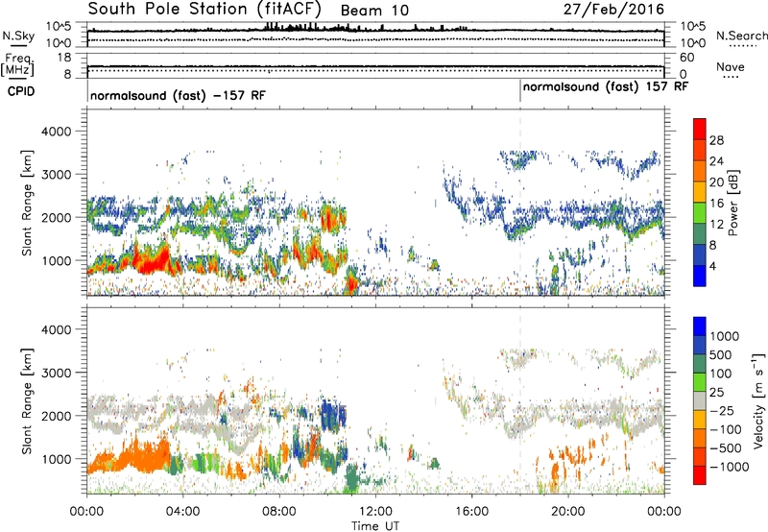Click the "20" label on power colorbar
The width and height of the screenshot is (768, 532).
point(716,182)
